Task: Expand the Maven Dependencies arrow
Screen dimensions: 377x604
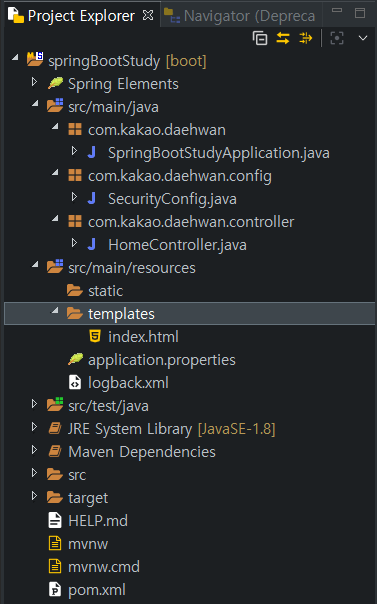Action: [x=34, y=450]
